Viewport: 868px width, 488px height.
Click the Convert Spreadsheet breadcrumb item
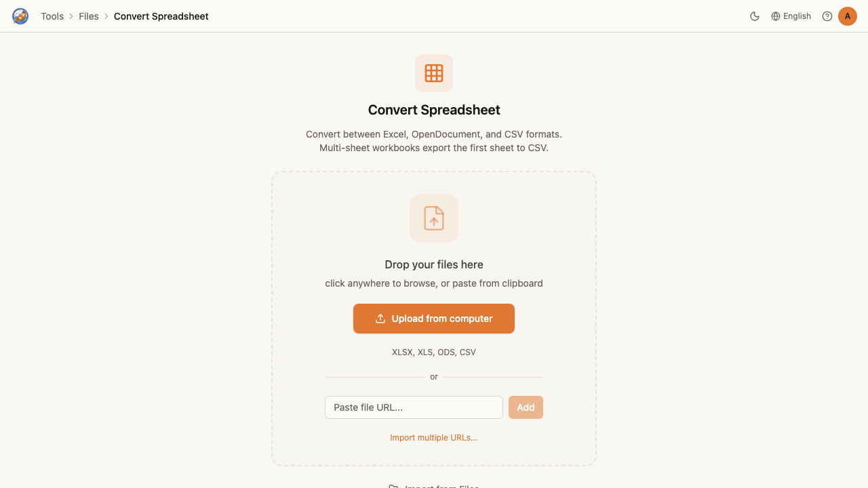(161, 16)
